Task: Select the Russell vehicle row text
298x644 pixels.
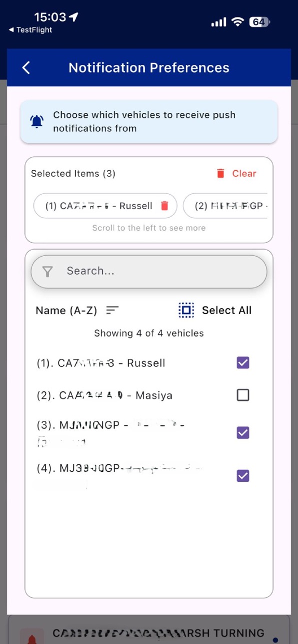Action: pyautogui.click(x=101, y=363)
